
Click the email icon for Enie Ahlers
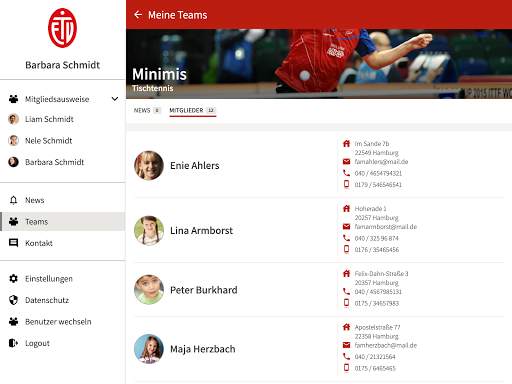coord(346,162)
